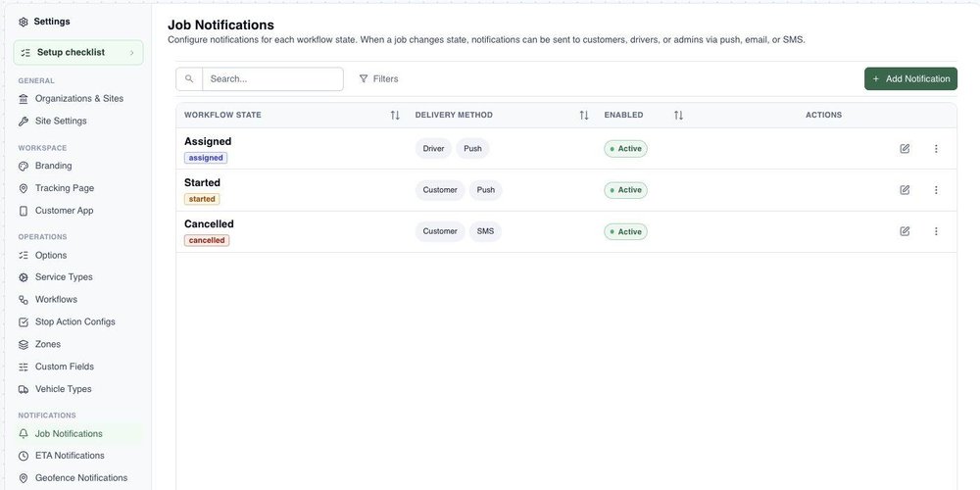The height and width of the screenshot is (490, 980).
Task: Open more actions for Cancelled row
Action: pos(936,231)
